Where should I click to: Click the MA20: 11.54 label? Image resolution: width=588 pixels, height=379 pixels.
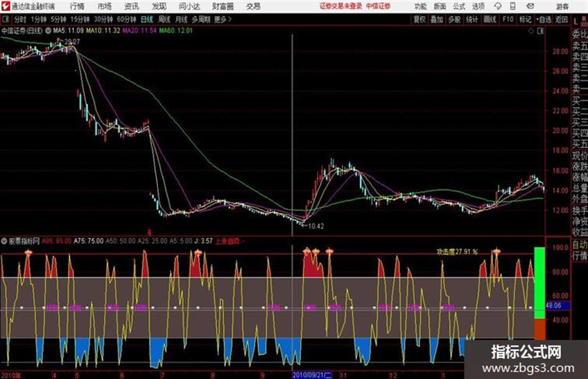[139, 30]
